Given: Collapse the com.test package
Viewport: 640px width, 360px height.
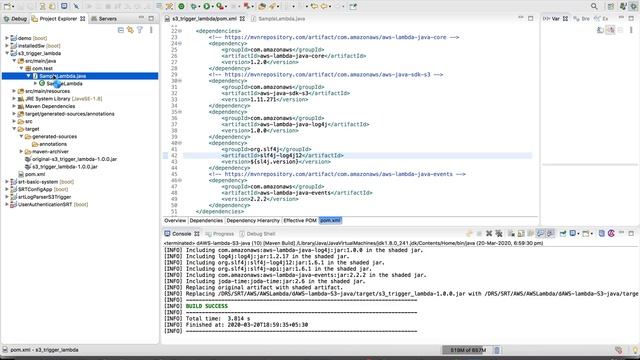Looking at the screenshot, I should tap(22, 68).
